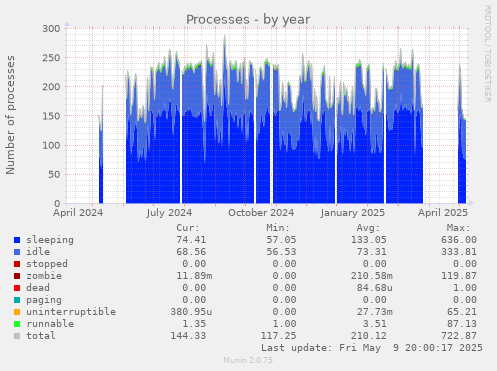Click the 250 y-axis tick label
Screen dimensions: 497x371
(51, 58)
